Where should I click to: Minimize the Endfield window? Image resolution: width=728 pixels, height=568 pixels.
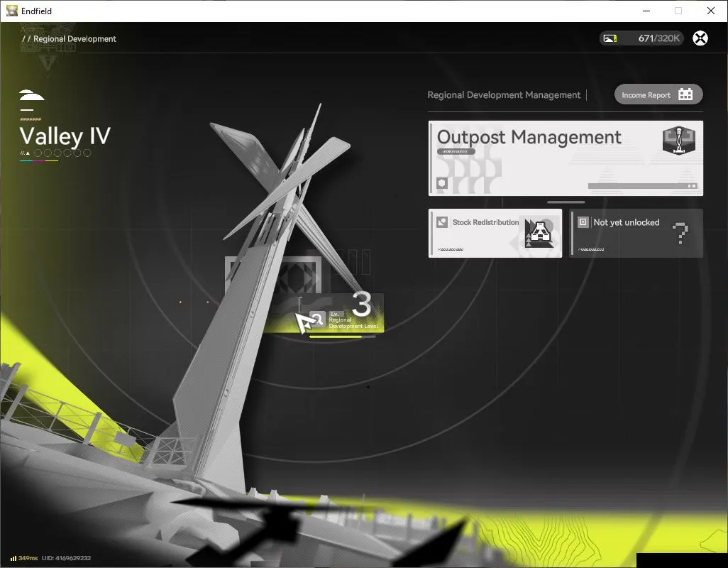pos(646,11)
